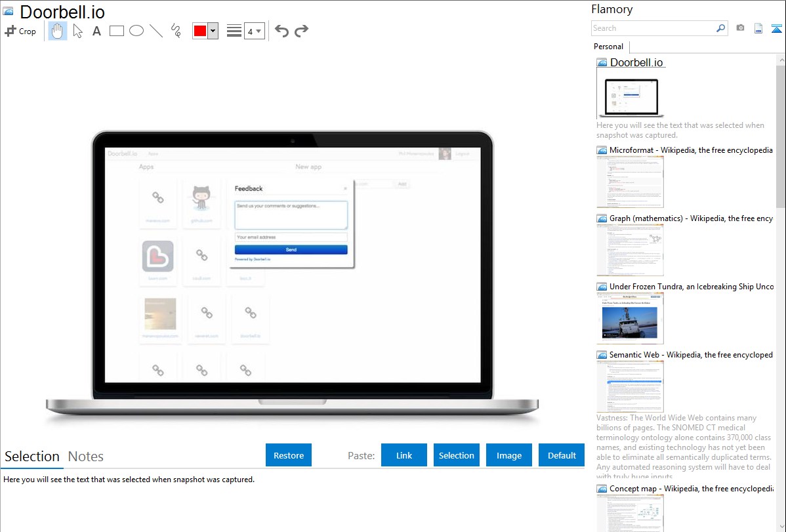Viewport: 786px width, 532px height.
Task: Open the Doorbell.io snapshot title link
Action: coord(636,63)
